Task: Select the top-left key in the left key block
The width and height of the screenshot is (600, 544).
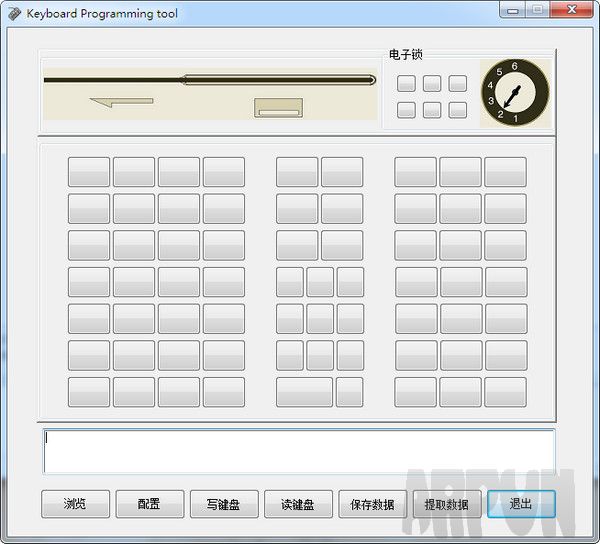Action: pyautogui.click(x=89, y=172)
